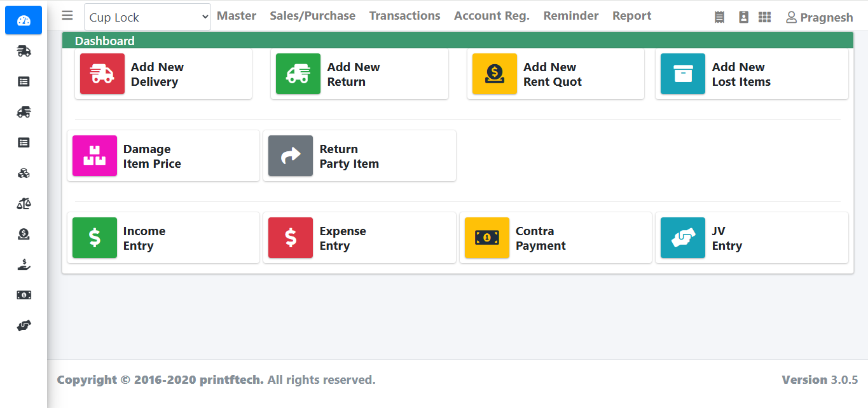Open the Sales/Purchase menu

coord(312,15)
